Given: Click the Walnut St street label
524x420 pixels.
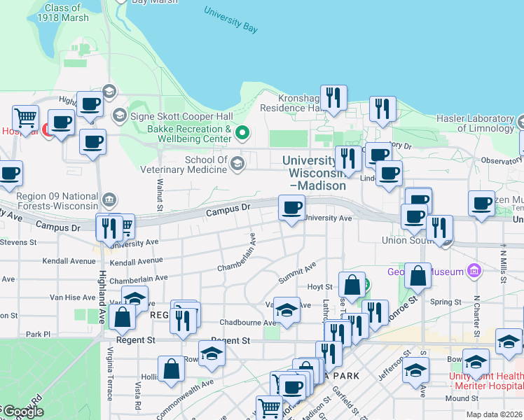Looking at the screenshot, I should click(x=160, y=195).
